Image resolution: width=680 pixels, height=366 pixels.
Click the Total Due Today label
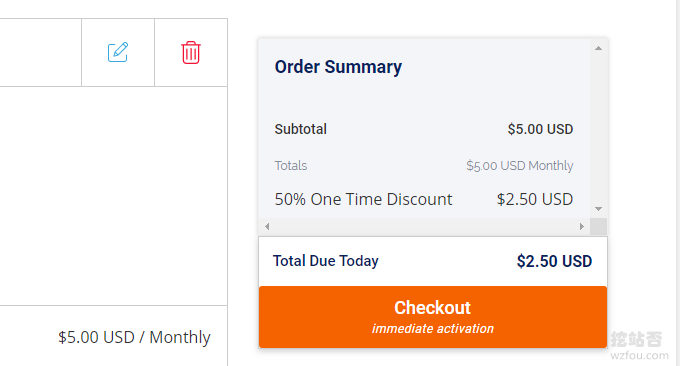pyautogui.click(x=326, y=261)
